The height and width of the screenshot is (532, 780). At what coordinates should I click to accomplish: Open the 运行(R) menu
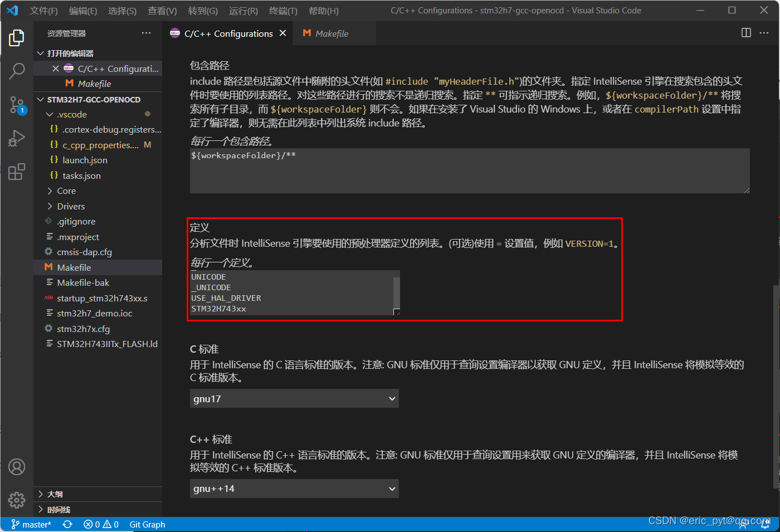coord(243,11)
